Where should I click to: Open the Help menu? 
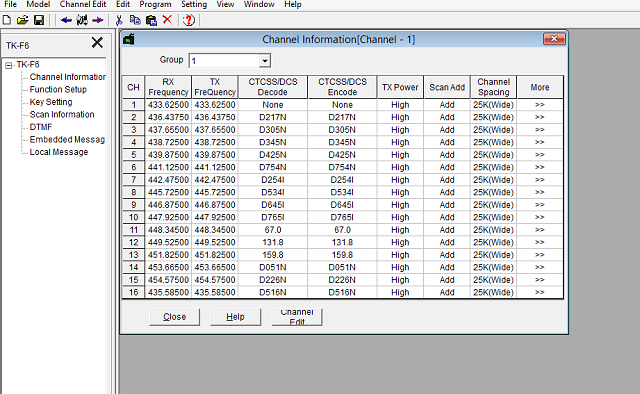(293, 4)
